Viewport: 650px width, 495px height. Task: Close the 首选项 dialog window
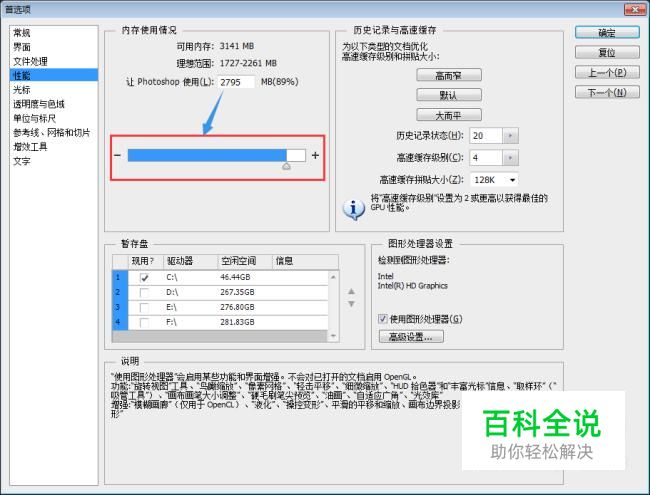[x=635, y=9]
